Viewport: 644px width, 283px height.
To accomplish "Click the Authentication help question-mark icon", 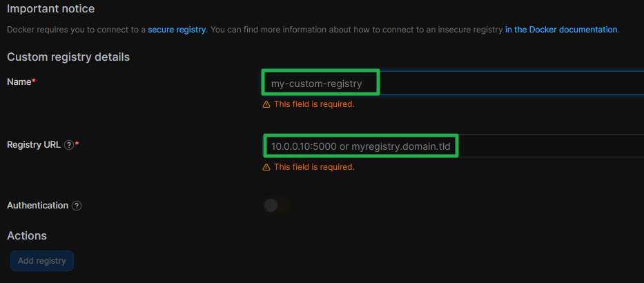I will (77, 206).
